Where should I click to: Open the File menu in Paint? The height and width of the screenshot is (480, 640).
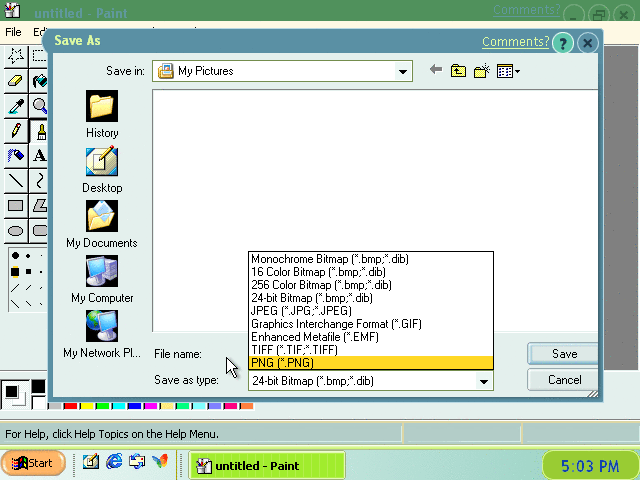click(13, 32)
